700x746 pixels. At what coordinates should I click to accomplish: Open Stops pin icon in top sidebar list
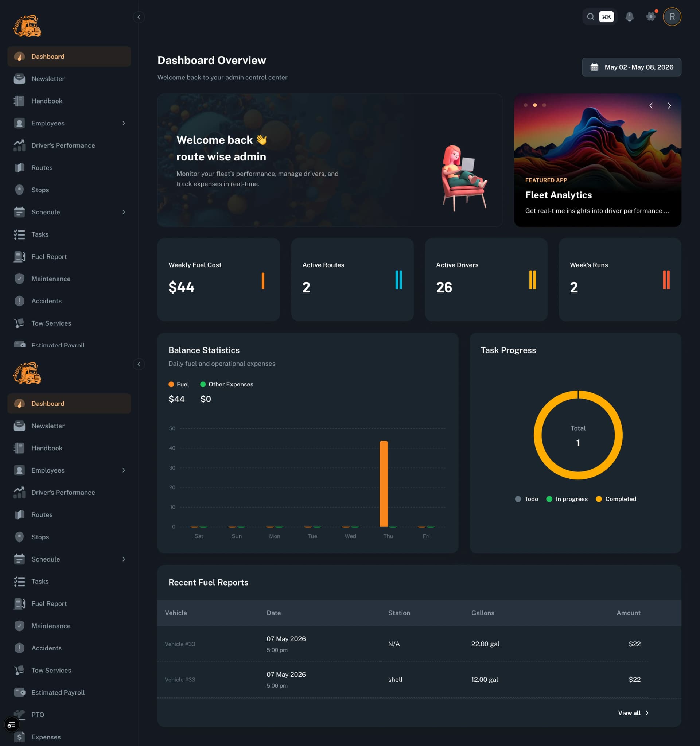20,190
